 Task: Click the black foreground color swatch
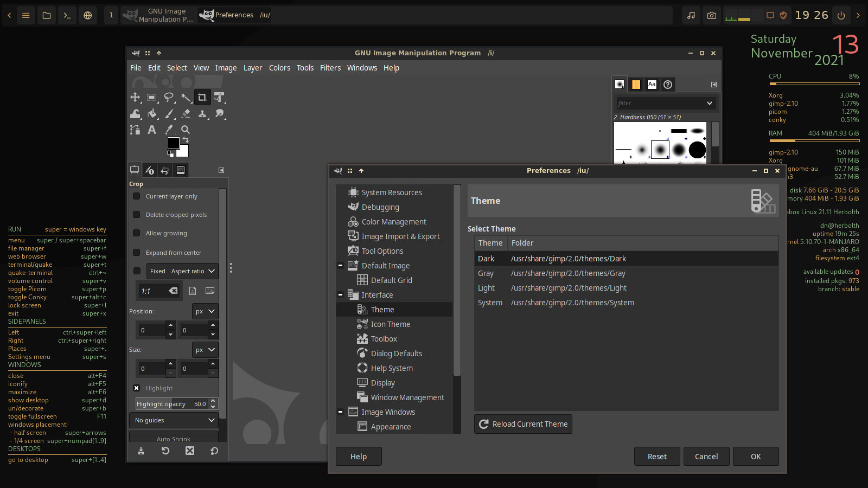[x=173, y=143]
